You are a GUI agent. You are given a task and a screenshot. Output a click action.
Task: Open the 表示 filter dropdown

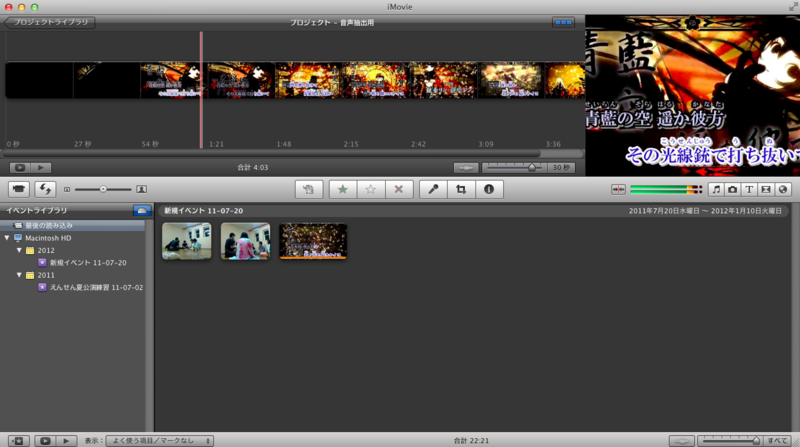pos(159,440)
